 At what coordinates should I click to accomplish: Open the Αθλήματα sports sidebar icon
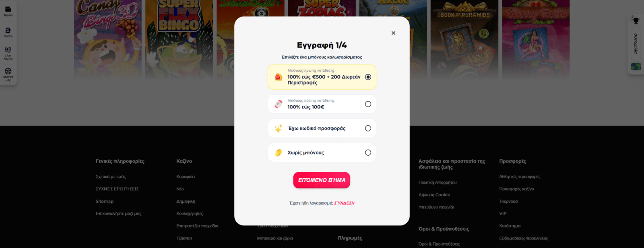pyautogui.click(x=8, y=75)
